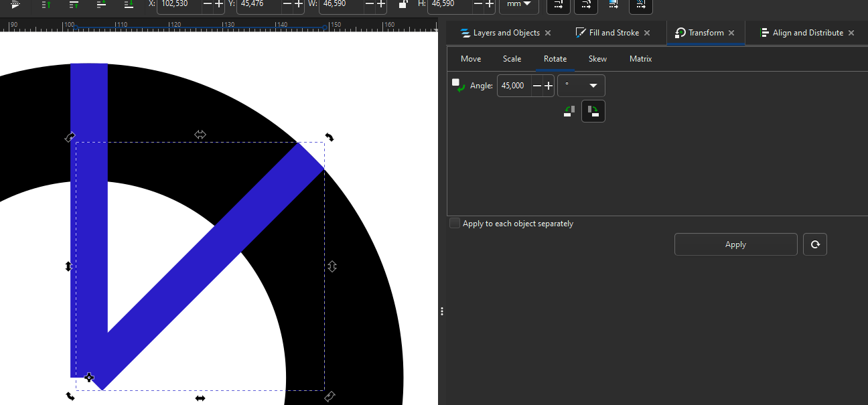Decrease X value with minus button
The image size is (868, 405).
point(208,4)
